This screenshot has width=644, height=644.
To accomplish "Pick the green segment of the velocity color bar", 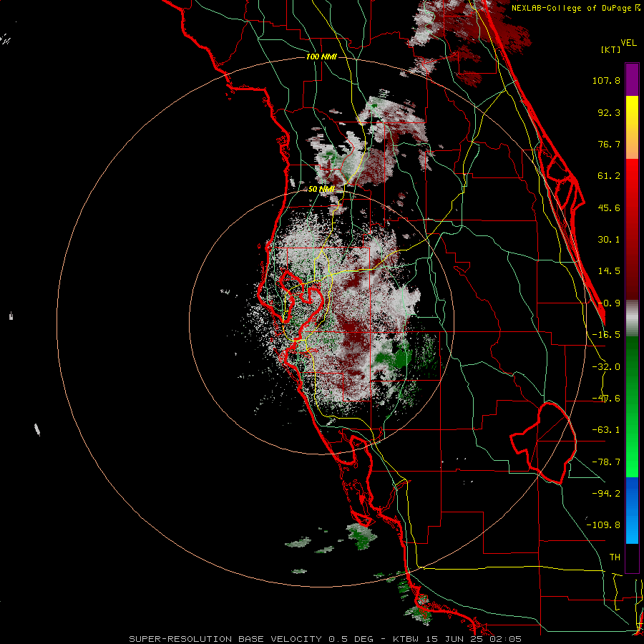I will pos(632,406).
